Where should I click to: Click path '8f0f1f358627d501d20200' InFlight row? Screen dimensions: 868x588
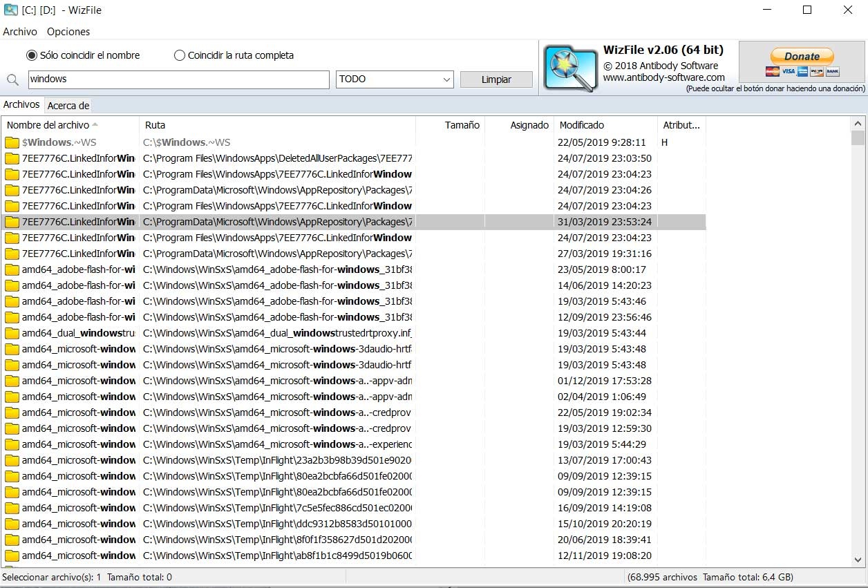click(277, 540)
